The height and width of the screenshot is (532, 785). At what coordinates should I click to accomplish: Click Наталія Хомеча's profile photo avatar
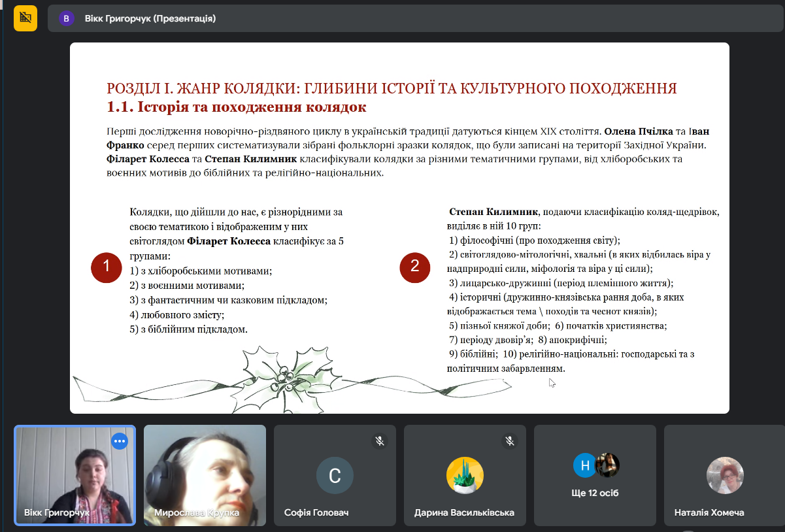tap(725, 475)
